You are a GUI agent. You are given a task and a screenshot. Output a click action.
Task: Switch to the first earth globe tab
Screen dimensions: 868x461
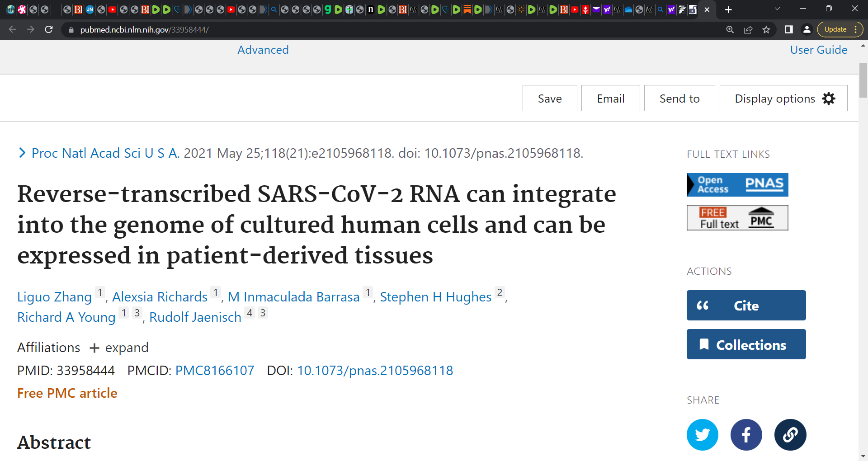pos(11,9)
